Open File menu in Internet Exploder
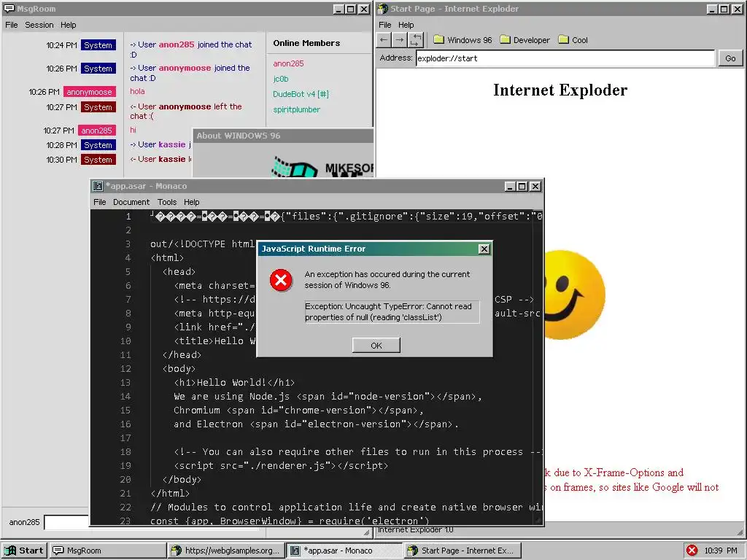 [385, 25]
